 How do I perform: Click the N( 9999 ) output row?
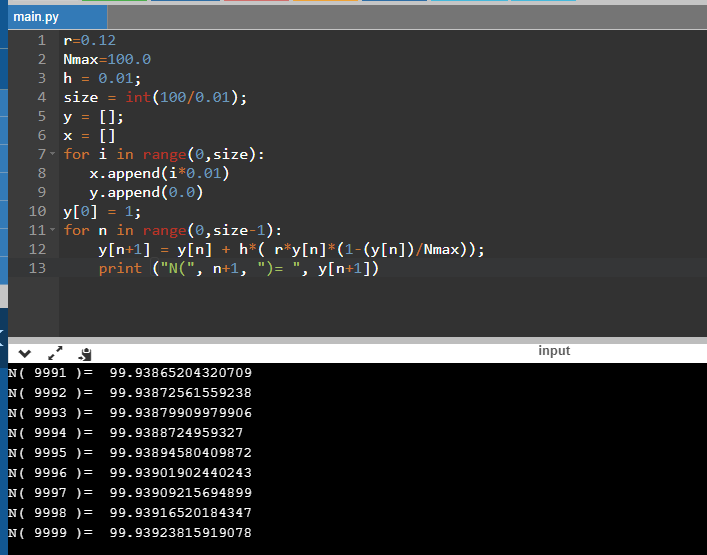pos(130,532)
